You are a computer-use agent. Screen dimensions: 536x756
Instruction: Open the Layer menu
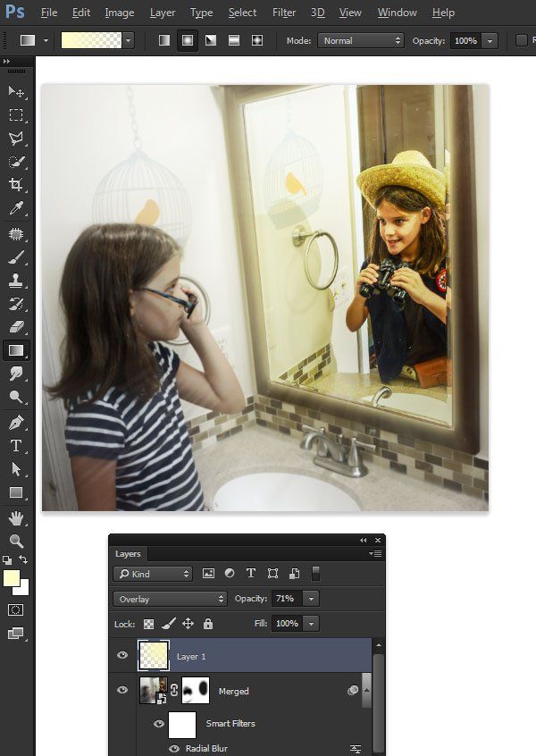click(163, 13)
